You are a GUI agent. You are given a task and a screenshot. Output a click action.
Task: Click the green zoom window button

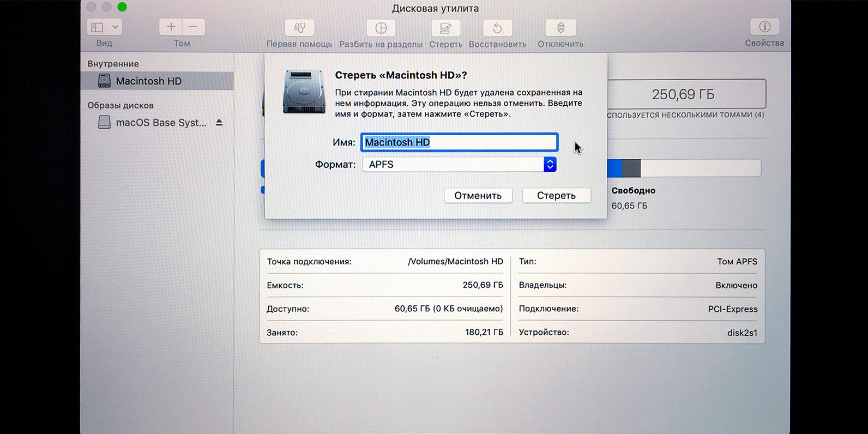(x=122, y=7)
